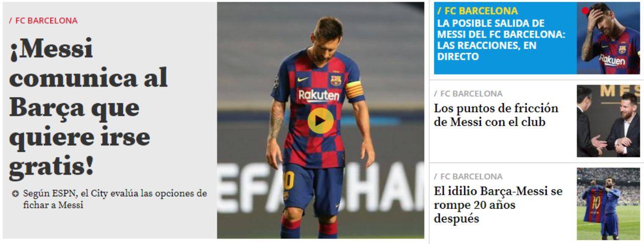This screenshot has width=644, height=244.
Task: Open headline about Messi wanting to leave free
Action: pos(89,110)
